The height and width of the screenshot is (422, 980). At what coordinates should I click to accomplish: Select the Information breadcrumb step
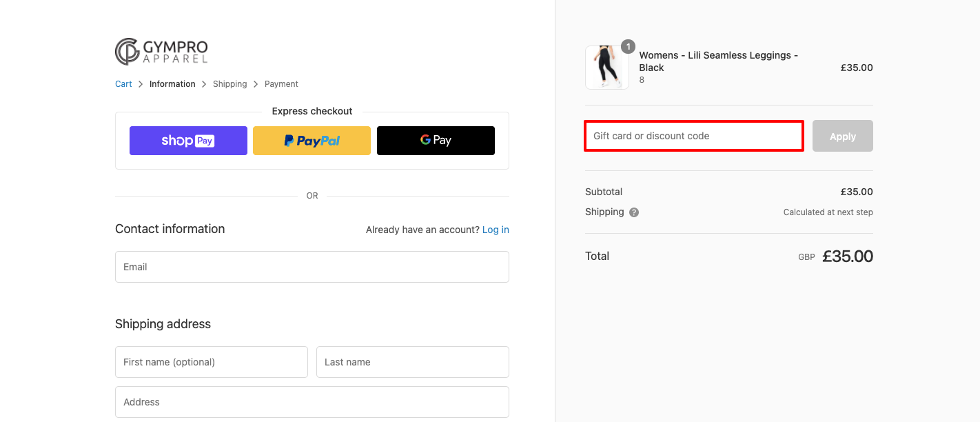pos(172,83)
